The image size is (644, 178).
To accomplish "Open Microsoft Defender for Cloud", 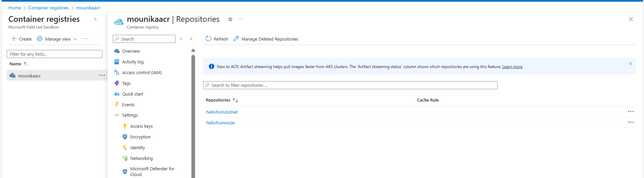I will coord(152,172).
